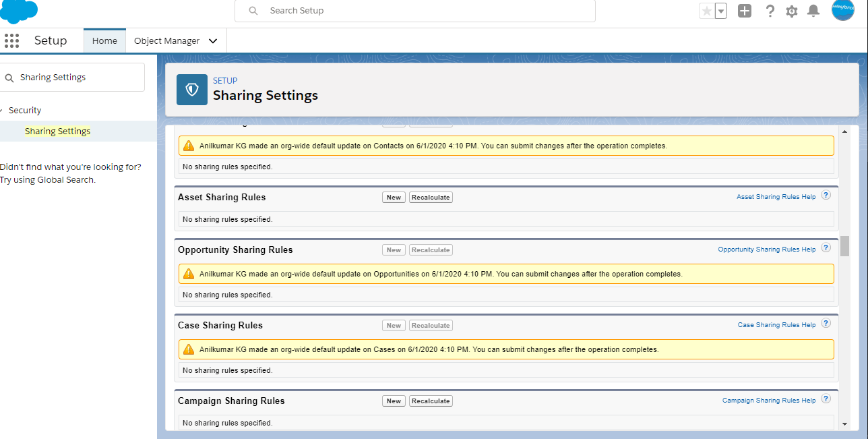Click New under Asset Sharing Rules
Screen dimensions: 868x439
click(394, 198)
